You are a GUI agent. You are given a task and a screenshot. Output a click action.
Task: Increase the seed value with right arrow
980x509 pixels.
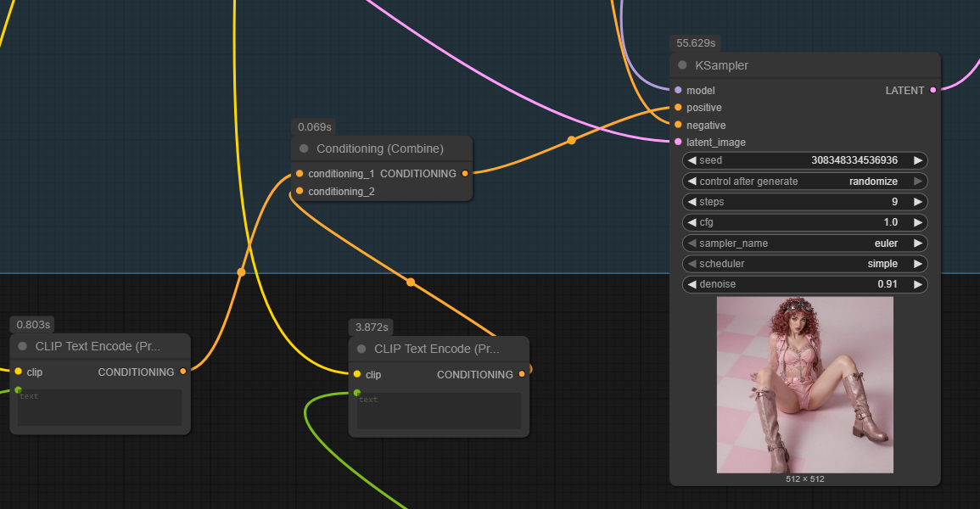coord(917,160)
